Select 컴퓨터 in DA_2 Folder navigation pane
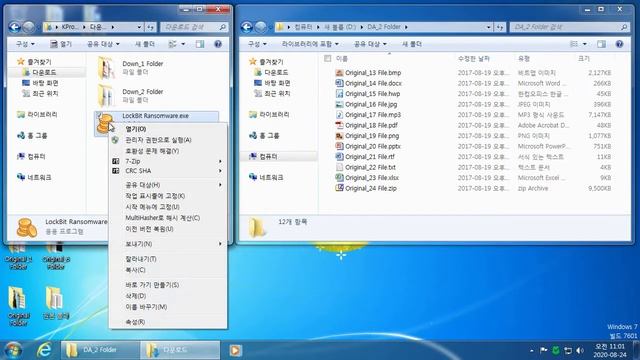 pyautogui.click(x=268, y=156)
